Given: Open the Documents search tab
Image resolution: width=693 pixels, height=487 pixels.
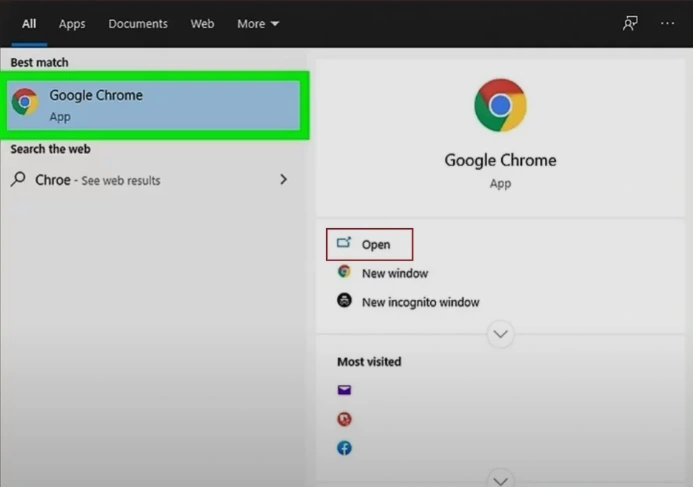Looking at the screenshot, I should (x=138, y=24).
